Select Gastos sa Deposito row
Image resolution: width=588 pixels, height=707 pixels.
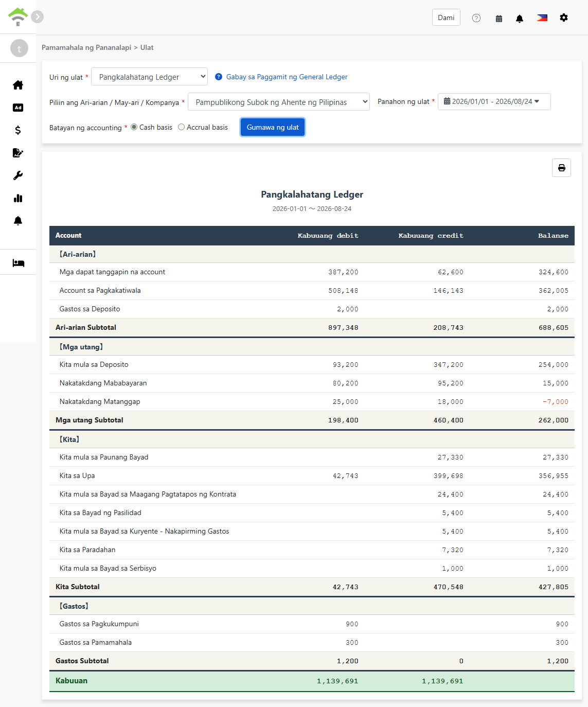(x=312, y=309)
